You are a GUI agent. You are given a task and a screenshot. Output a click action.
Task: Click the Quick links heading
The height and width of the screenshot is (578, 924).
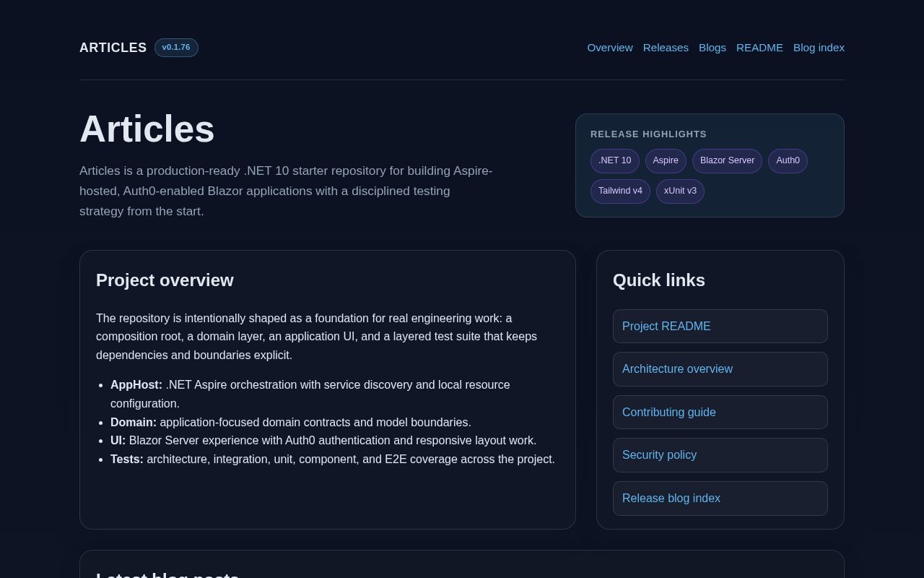pos(659,280)
